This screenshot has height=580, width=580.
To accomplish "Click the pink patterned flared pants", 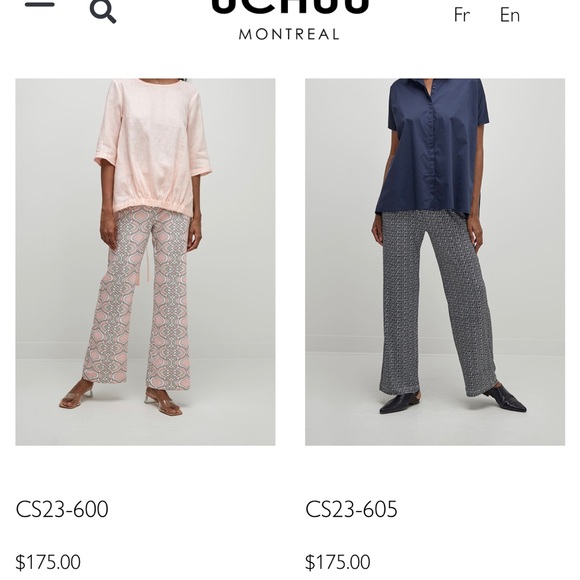I will pyautogui.click(x=139, y=298).
